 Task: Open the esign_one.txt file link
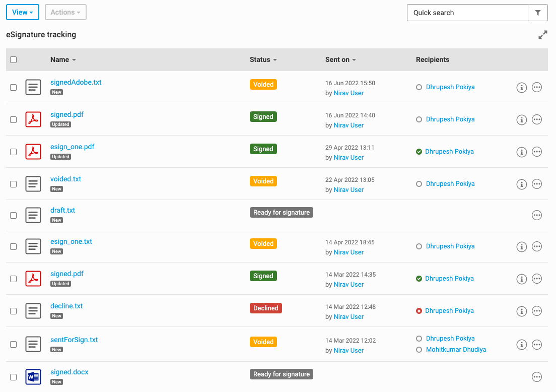click(71, 241)
